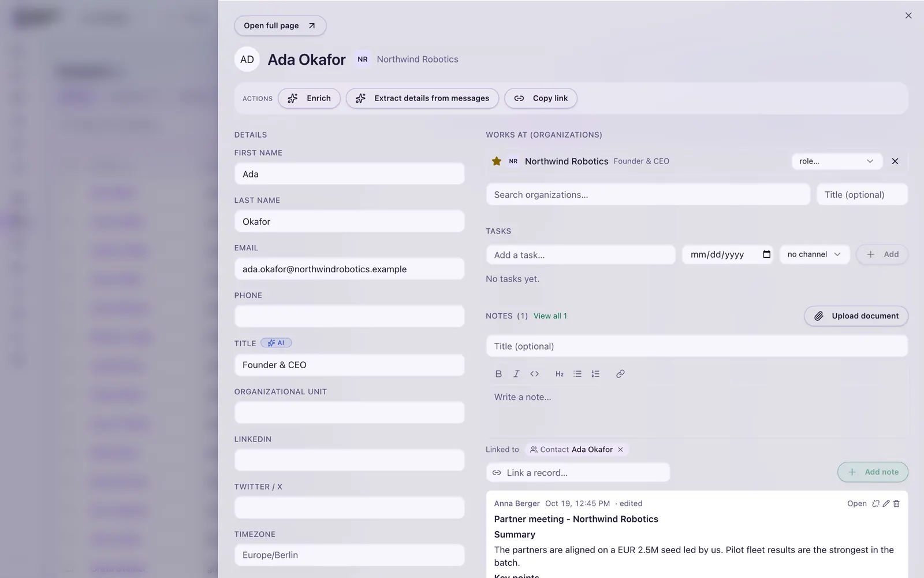
Task: Click the AI icon on the note
Action: pos(875,504)
